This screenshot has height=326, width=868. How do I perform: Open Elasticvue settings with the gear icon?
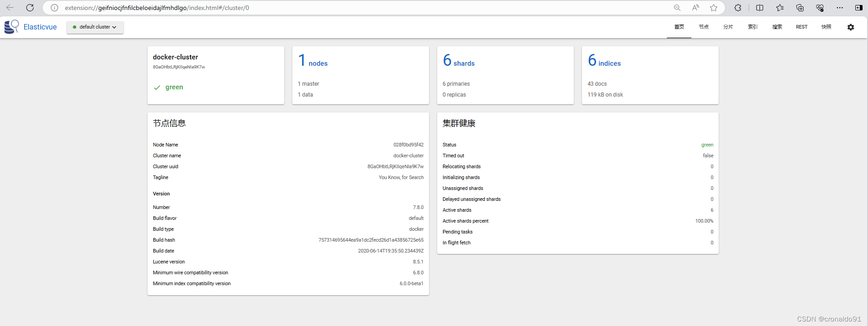tap(851, 27)
